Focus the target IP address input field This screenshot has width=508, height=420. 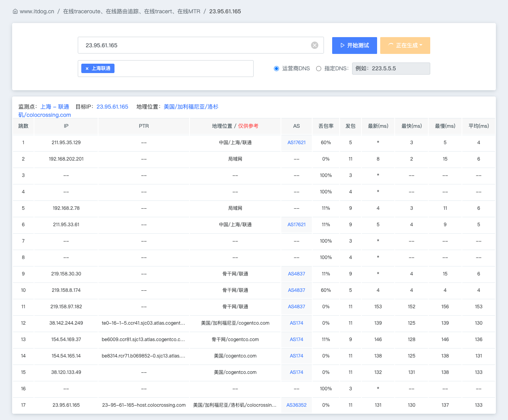(201, 45)
